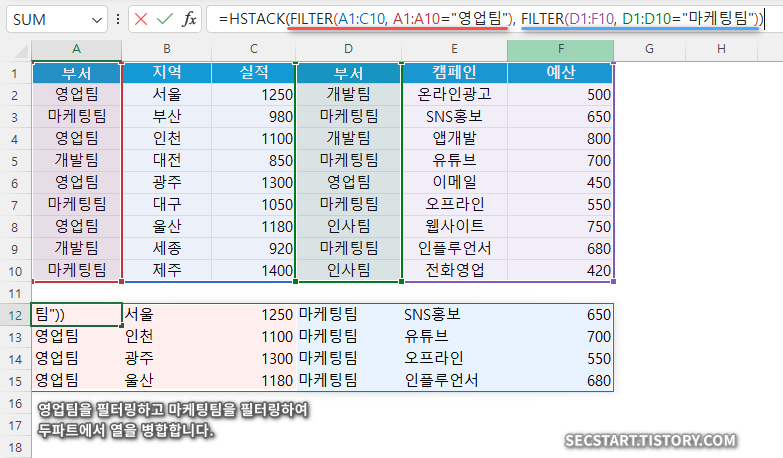783x458 pixels.
Task: Click cell D8 '인사팀'
Action: click(x=349, y=226)
